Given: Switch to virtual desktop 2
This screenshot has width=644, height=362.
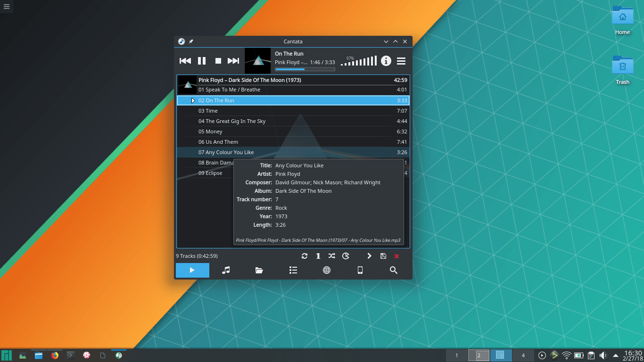Looking at the screenshot, I should point(479,355).
